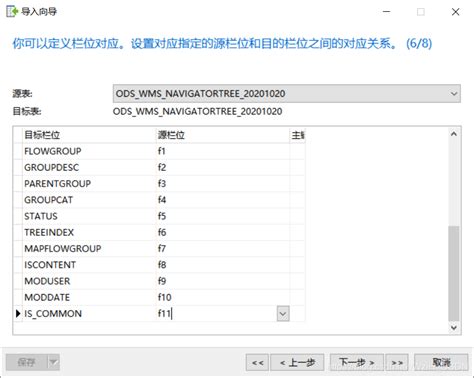Click source field cell f3
474x378 pixels.
pyautogui.click(x=223, y=184)
